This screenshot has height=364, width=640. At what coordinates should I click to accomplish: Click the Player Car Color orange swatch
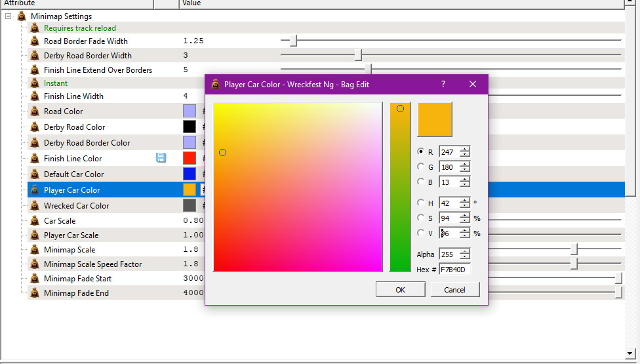click(x=190, y=190)
